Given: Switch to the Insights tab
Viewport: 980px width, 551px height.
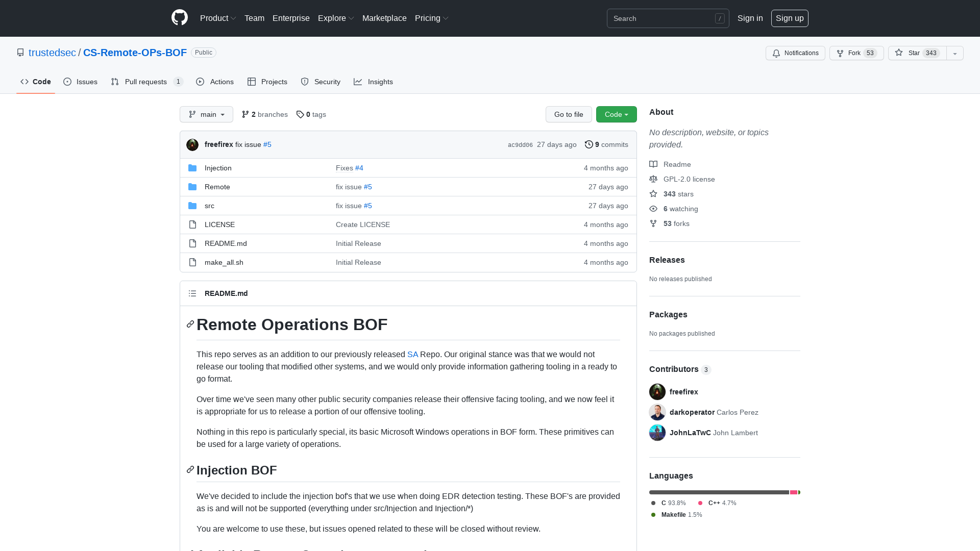Looking at the screenshot, I should pos(374,82).
